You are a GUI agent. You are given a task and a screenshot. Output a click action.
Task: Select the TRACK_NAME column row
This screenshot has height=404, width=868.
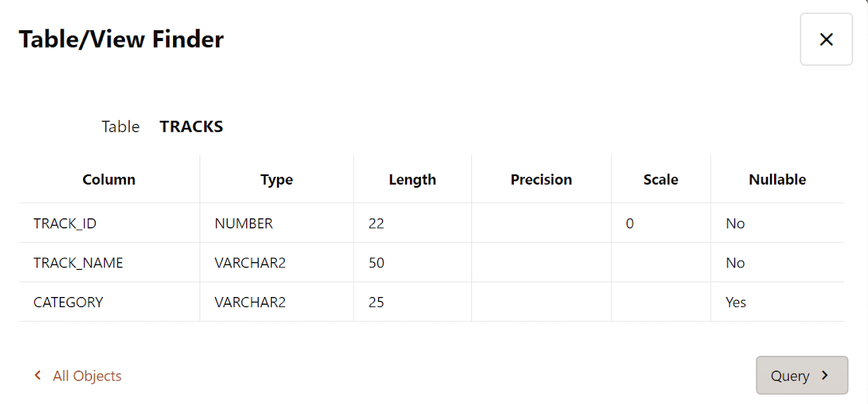[78, 263]
